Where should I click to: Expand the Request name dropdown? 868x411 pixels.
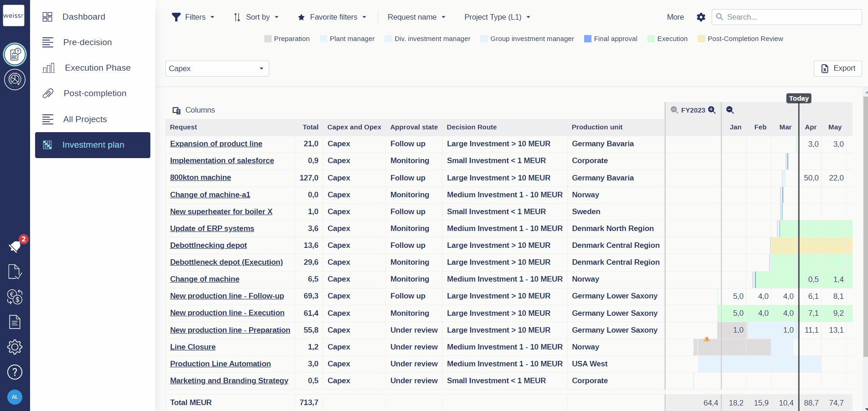point(416,17)
